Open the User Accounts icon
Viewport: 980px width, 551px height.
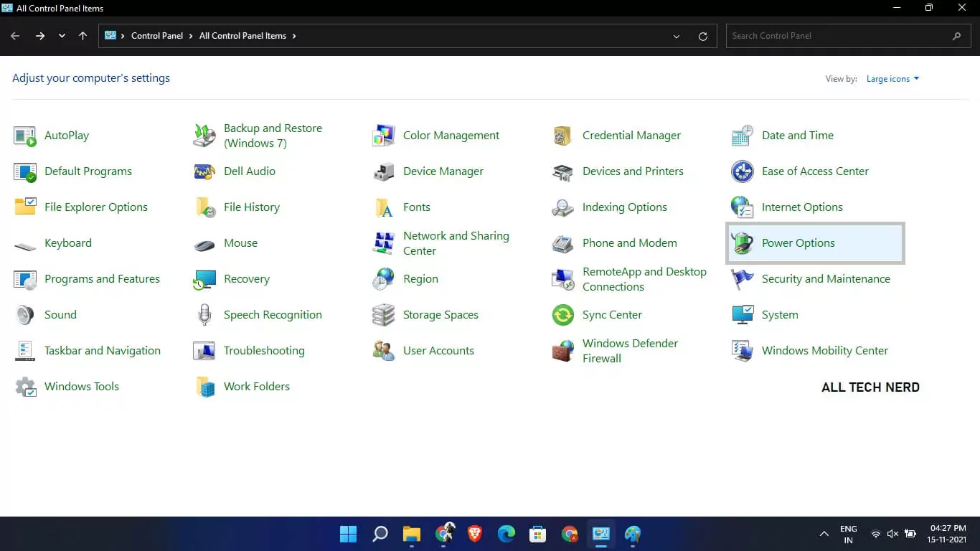[x=384, y=351]
